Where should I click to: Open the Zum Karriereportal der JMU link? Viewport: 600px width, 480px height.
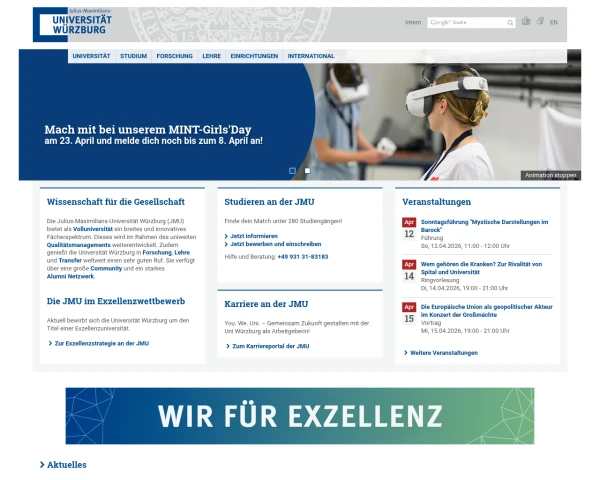(271, 346)
